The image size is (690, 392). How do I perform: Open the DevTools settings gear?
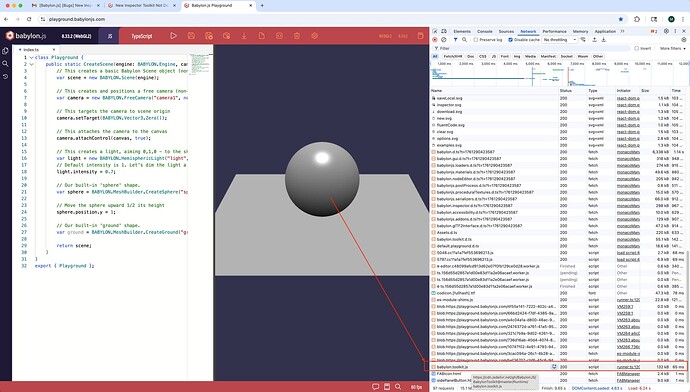[666, 31]
